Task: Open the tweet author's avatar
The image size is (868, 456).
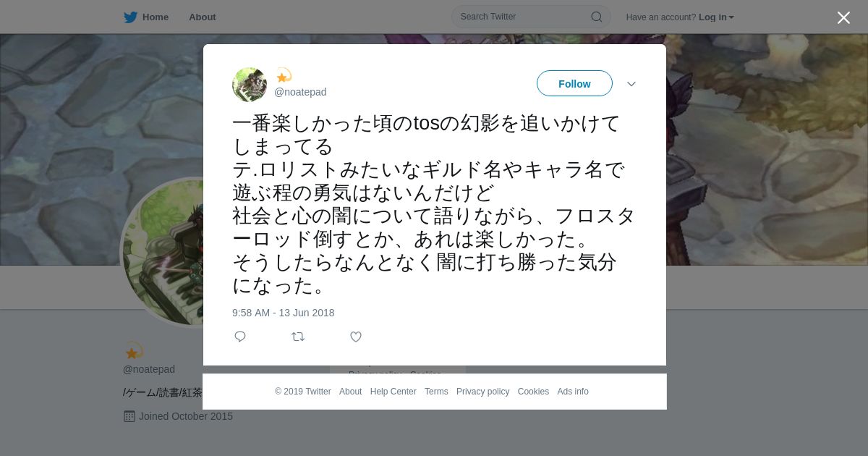Action: (250, 85)
